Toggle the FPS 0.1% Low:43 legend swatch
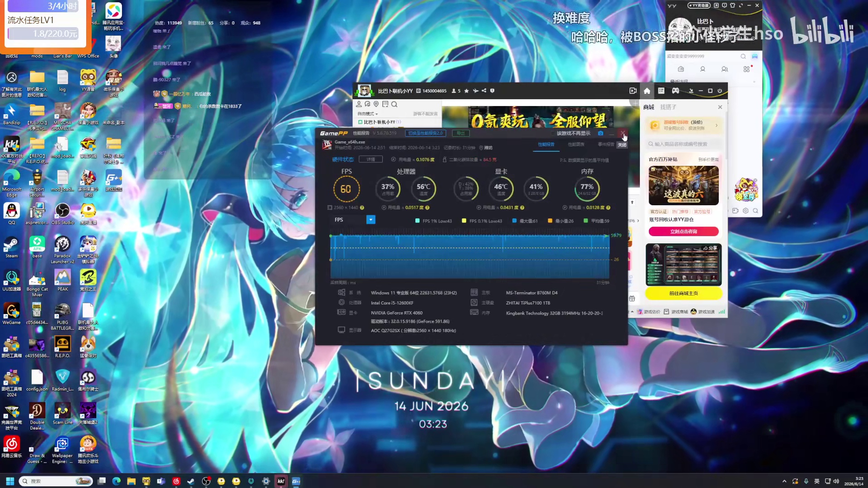 tap(464, 221)
